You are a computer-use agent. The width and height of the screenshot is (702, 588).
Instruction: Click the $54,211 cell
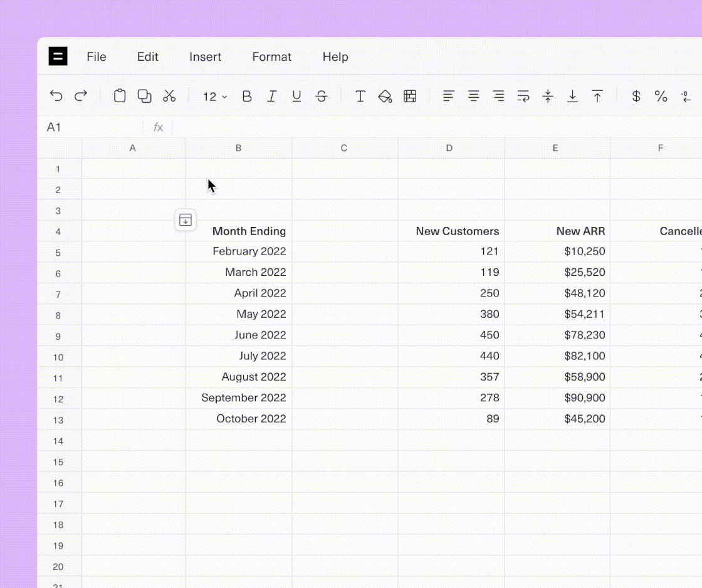(557, 315)
